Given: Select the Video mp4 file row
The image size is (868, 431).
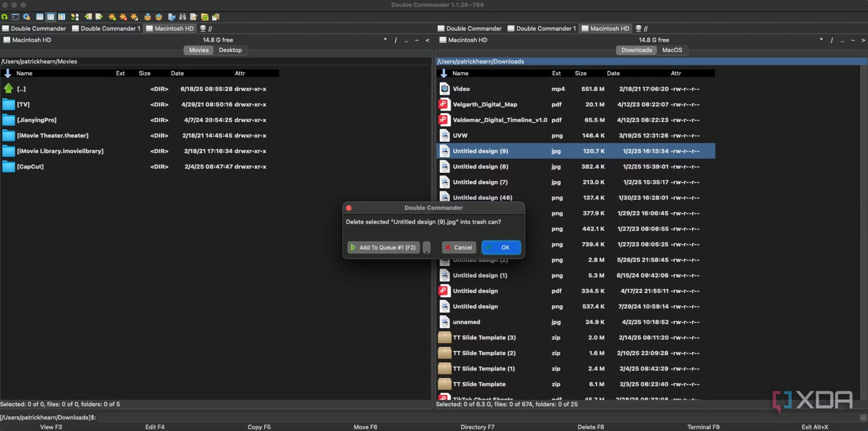Looking at the screenshot, I should point(576,89).
